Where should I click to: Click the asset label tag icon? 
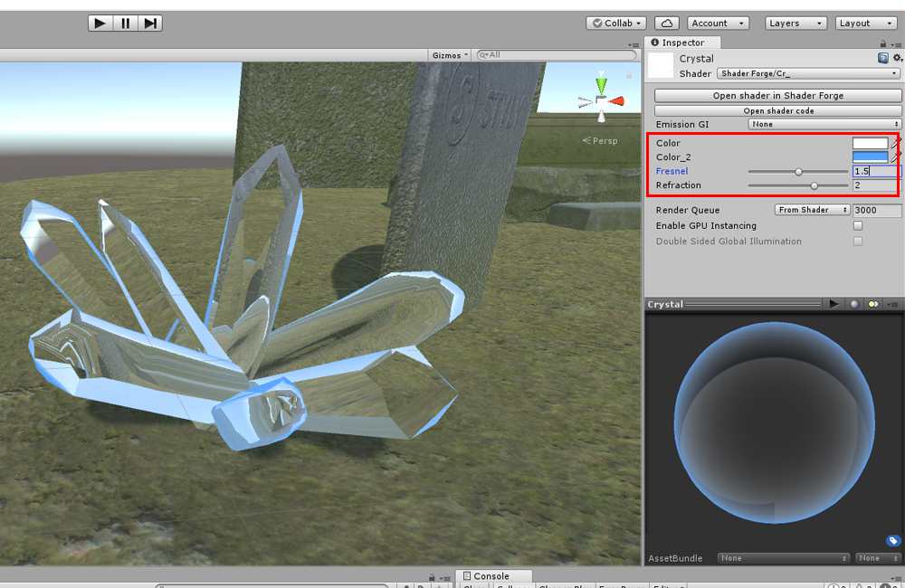892,541
